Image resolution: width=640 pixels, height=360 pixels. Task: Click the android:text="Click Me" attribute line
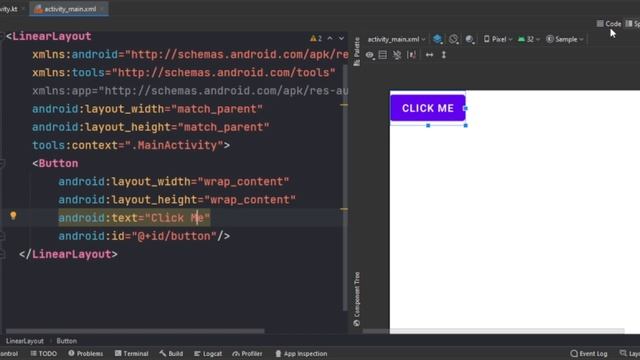[134, 218]
